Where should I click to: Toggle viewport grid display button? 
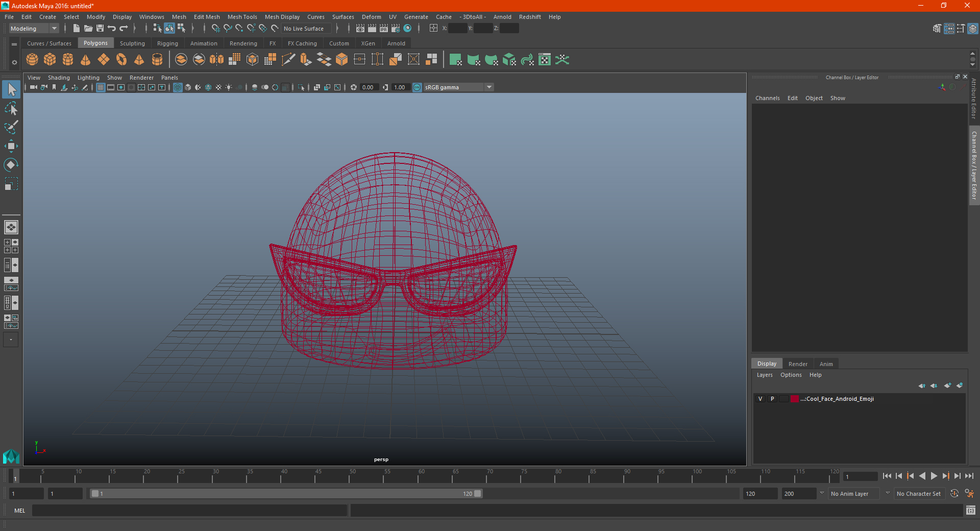[x=101, y=87]
